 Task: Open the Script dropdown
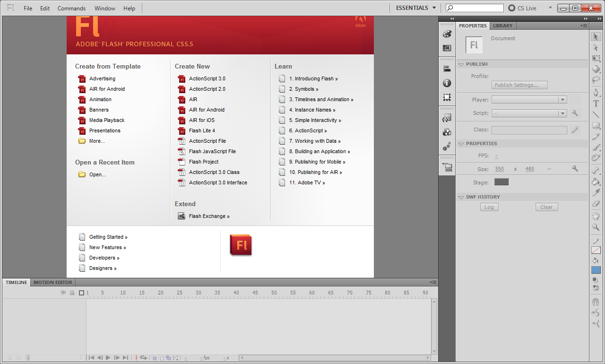point(529,113)
